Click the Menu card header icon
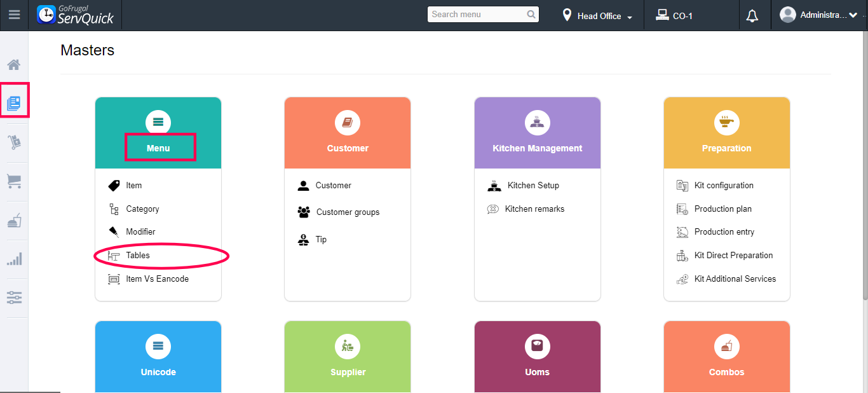The width and height of the screenshot is (868, 393). [158, 122]
